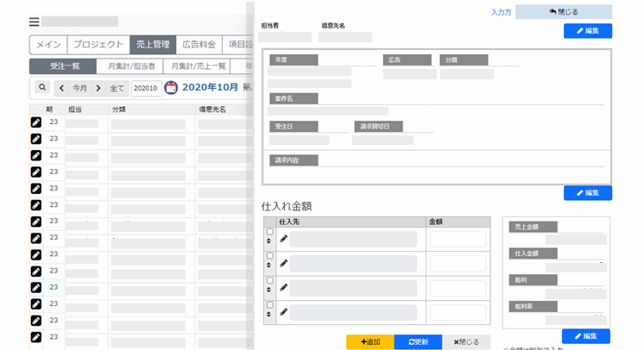Click the first 金額 input field
644x350 pixels.
458,240
